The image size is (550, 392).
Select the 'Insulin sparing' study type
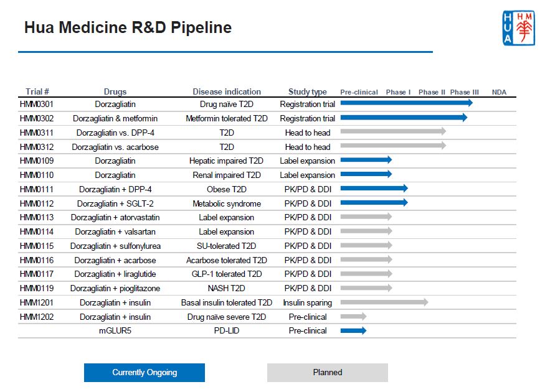coord(307,303)
